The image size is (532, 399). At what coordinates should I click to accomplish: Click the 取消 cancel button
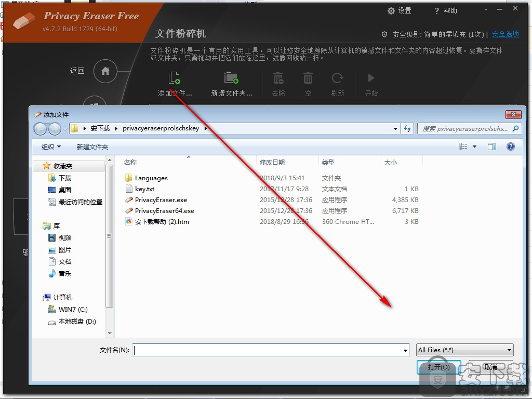490,367
